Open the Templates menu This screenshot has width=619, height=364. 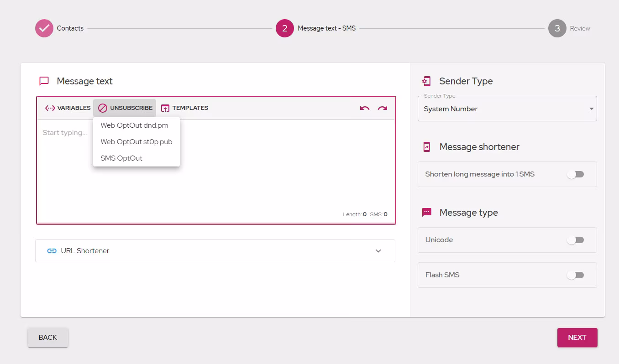[184, 108]
